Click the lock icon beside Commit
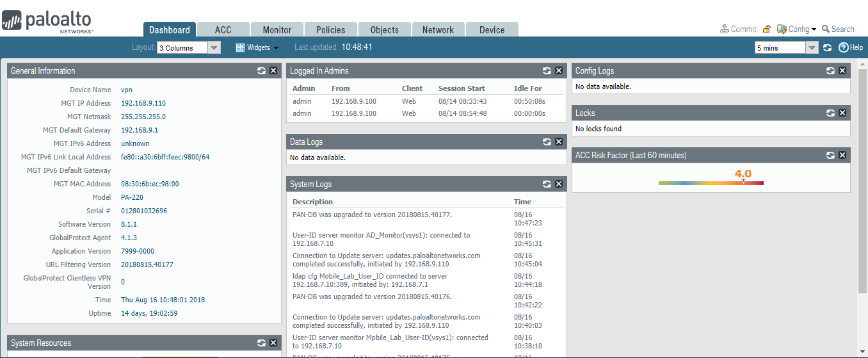This screenshot has height=358, width=868. 766,29
